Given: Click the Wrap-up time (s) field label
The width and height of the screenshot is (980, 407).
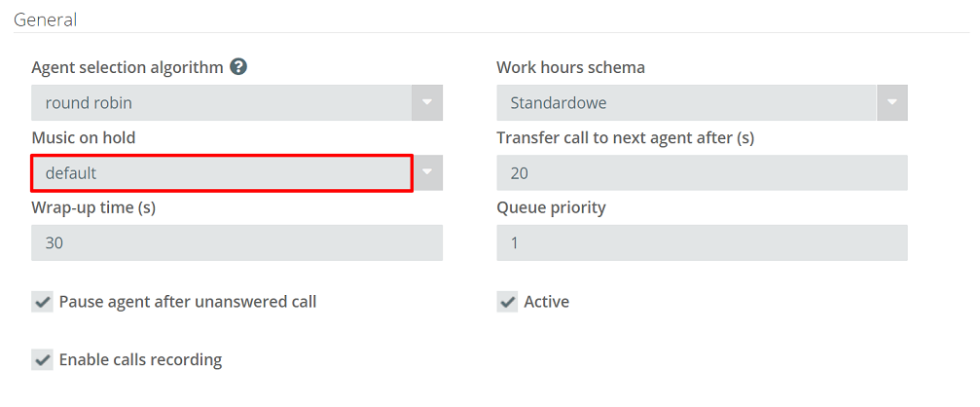Looking at the screenshot, I should click(x=93, y=208).
